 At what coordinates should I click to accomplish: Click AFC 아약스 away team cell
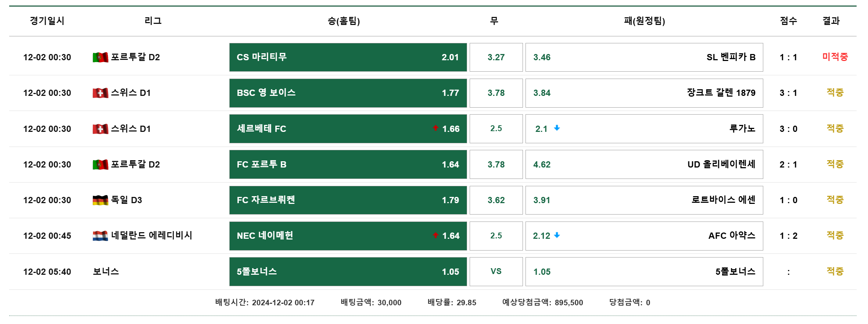pos(644,236)
